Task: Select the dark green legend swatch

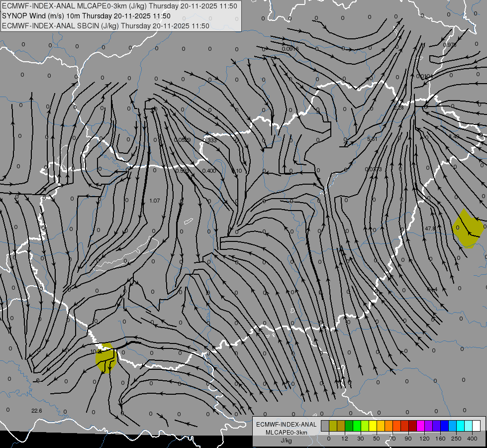Action: (x=349, y=426)
